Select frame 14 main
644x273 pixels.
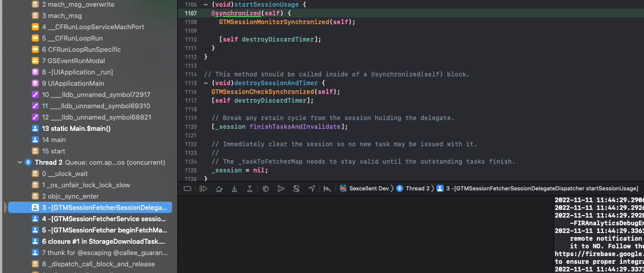click(x=90, y=140)
